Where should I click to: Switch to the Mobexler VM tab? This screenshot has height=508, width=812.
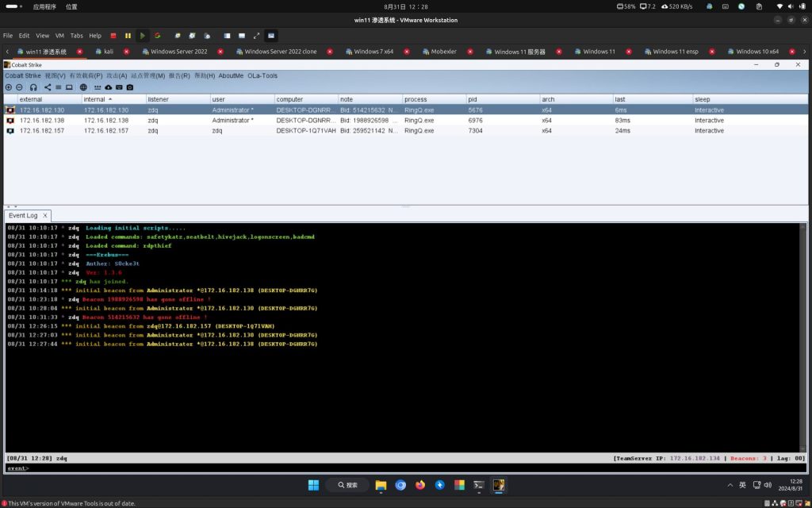point(444,52)
